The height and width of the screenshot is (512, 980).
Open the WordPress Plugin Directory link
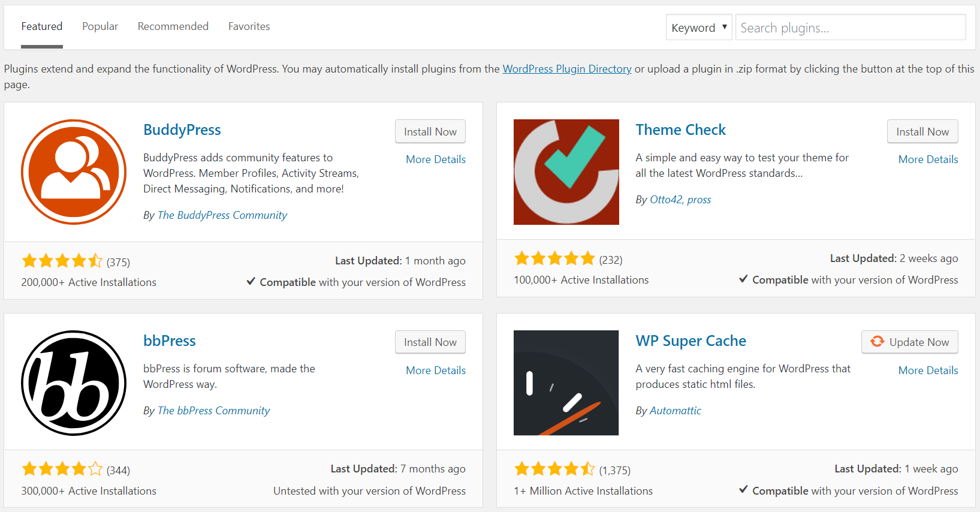click(x=566, y=68)
